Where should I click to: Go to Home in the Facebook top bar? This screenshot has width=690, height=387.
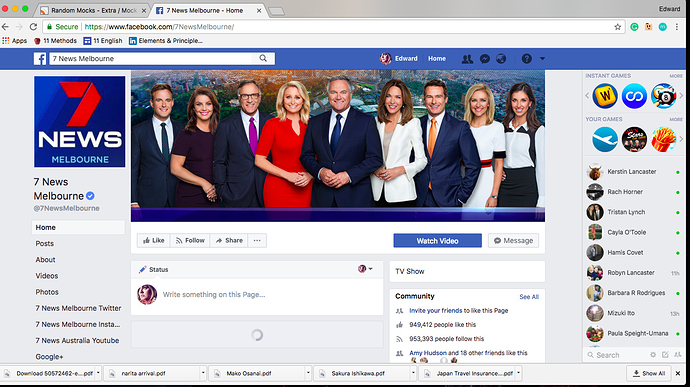coord(437,58)
